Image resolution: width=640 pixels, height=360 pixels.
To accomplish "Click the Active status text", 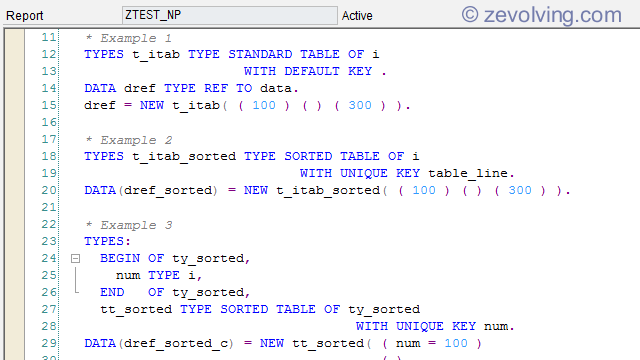I will (x=357, y=16).
